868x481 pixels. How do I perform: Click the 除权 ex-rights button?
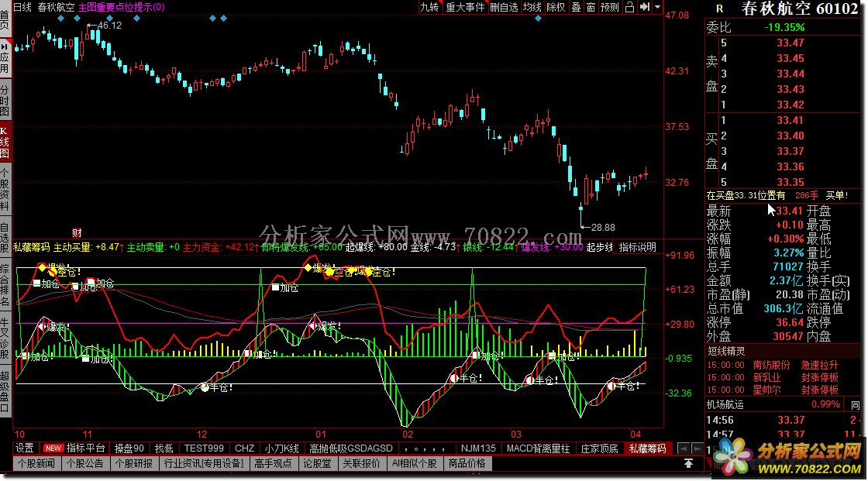click(x=556, y=7)
